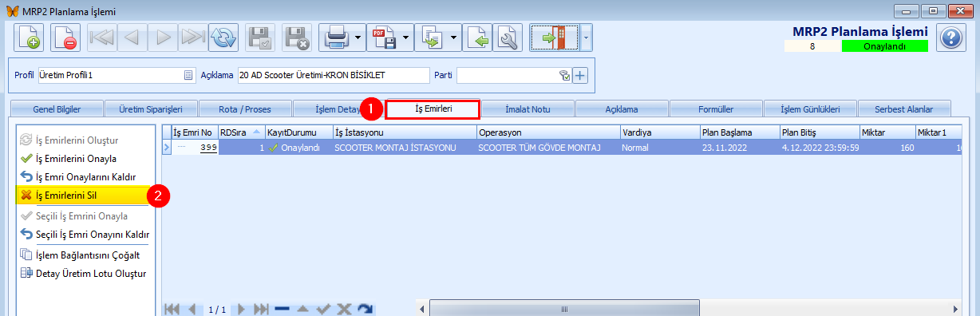
Task: Switch to the Üretim Siparişleri tab
Action: click(151, 109)
